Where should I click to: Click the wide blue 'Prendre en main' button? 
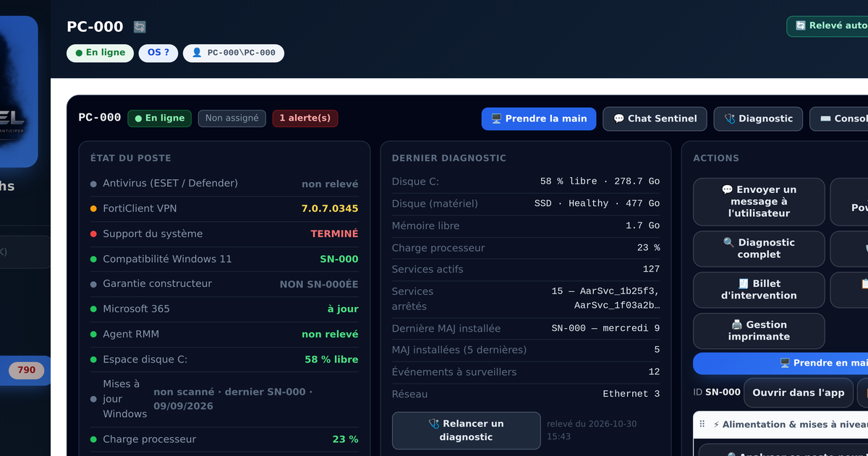(781, 363)
